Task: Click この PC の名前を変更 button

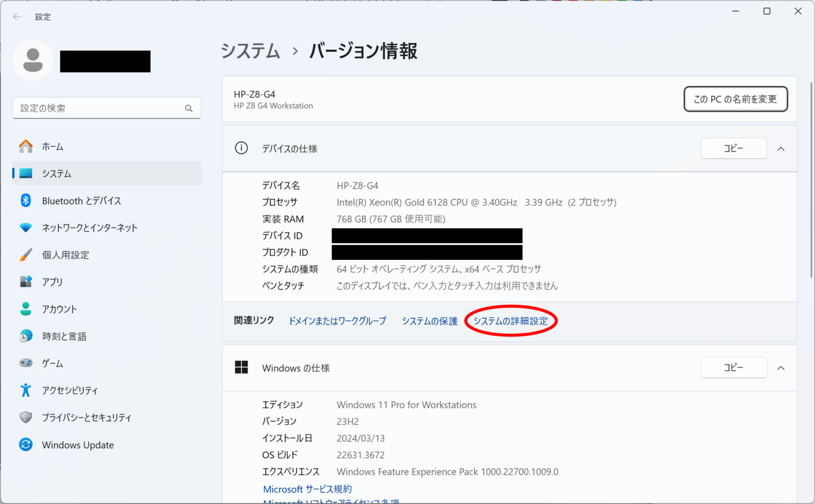Action: pyautogui.click(x=735, y=99)
